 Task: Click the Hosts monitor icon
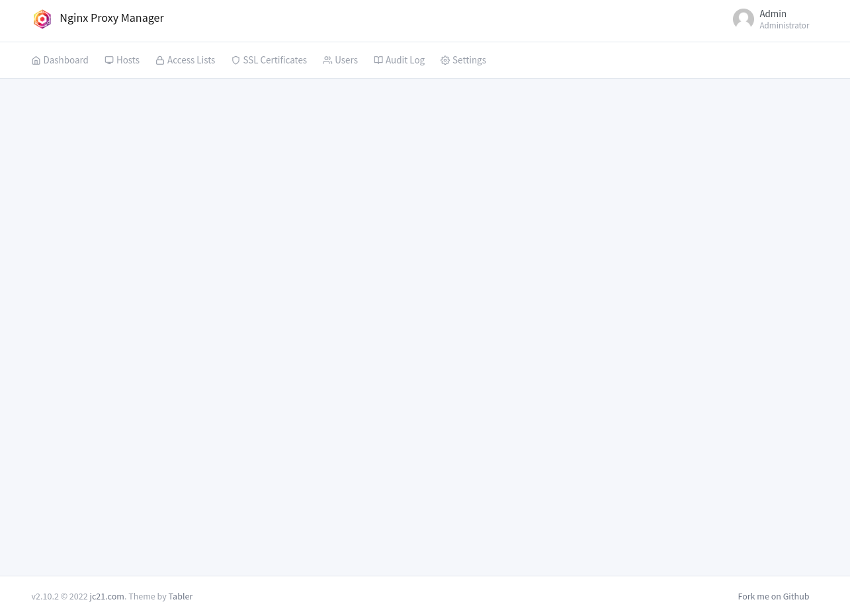click(109, 61)
